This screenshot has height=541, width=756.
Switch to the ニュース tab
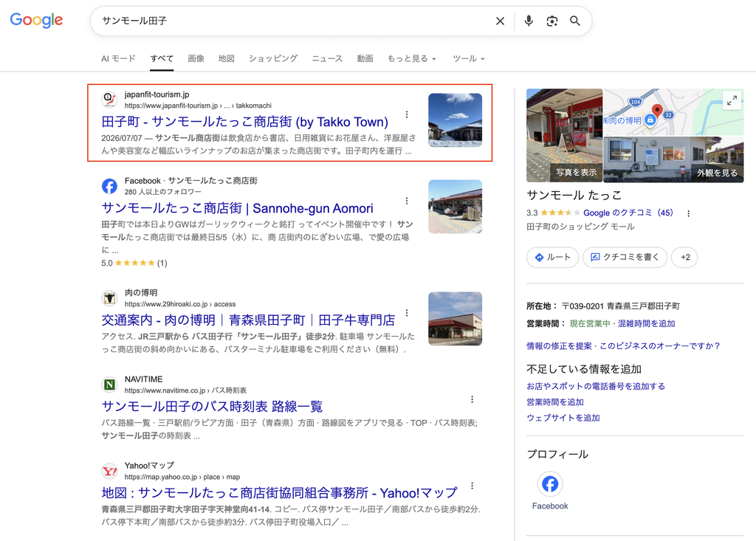click(327, 58)
